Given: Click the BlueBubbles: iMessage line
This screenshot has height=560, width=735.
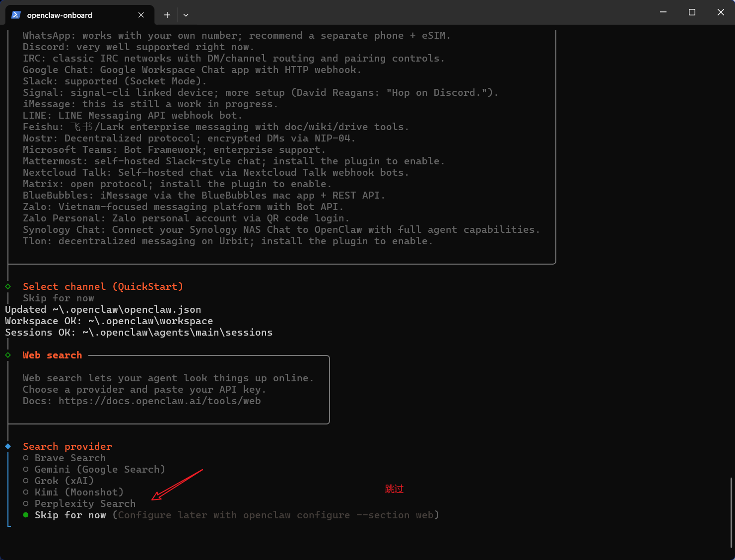Looking at the screenshot, I should click(204, 195).
